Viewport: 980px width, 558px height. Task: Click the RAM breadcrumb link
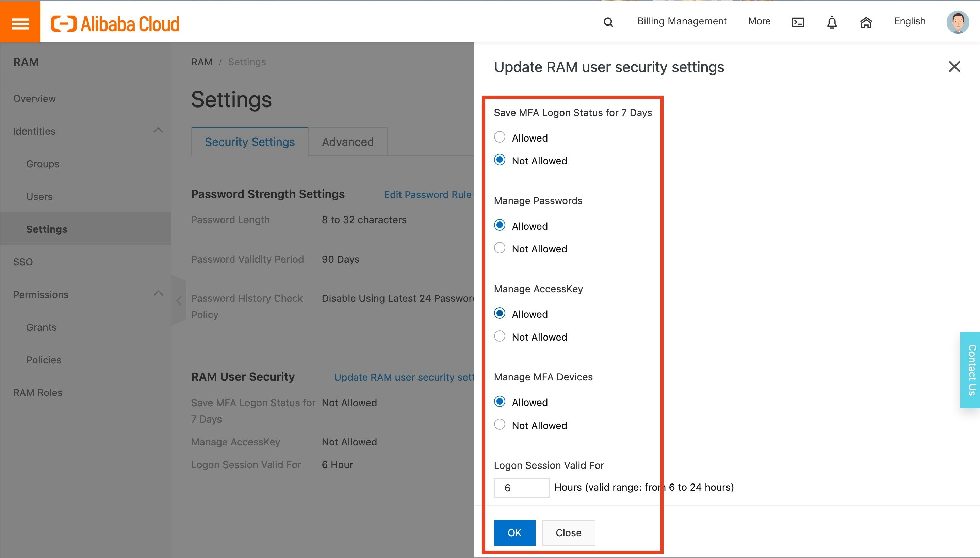pyautogui.click(x=201, y=62)
